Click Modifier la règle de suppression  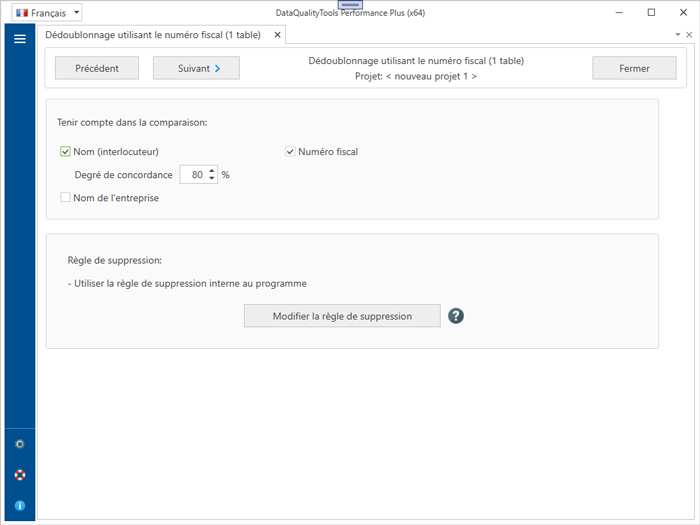click(x=342, y=316)
